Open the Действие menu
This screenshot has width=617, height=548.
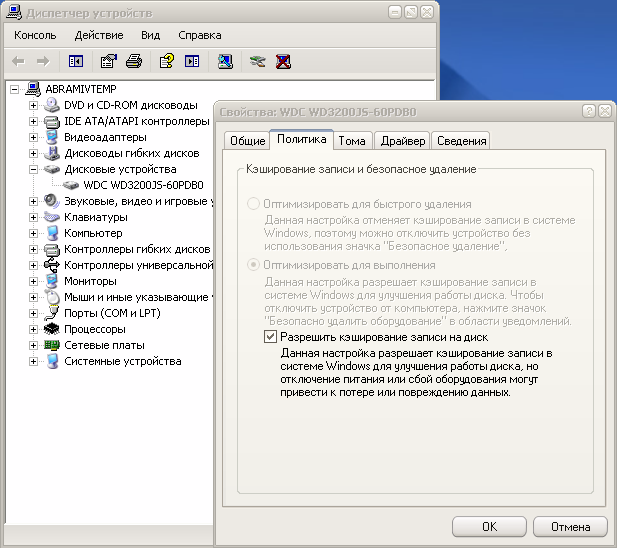tap(99, 35)
